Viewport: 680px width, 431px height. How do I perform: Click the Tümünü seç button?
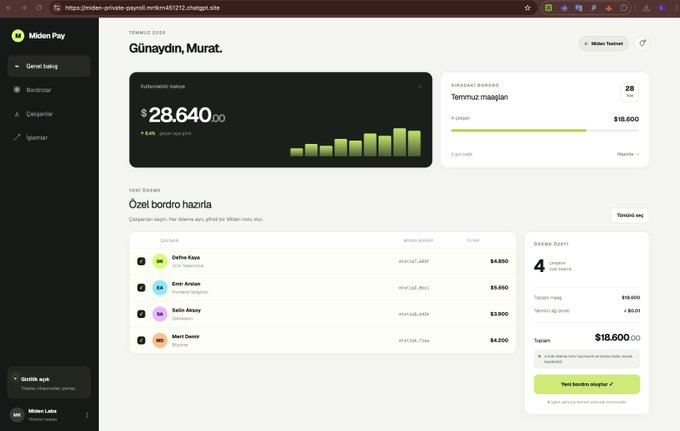[x=630, y=215]
